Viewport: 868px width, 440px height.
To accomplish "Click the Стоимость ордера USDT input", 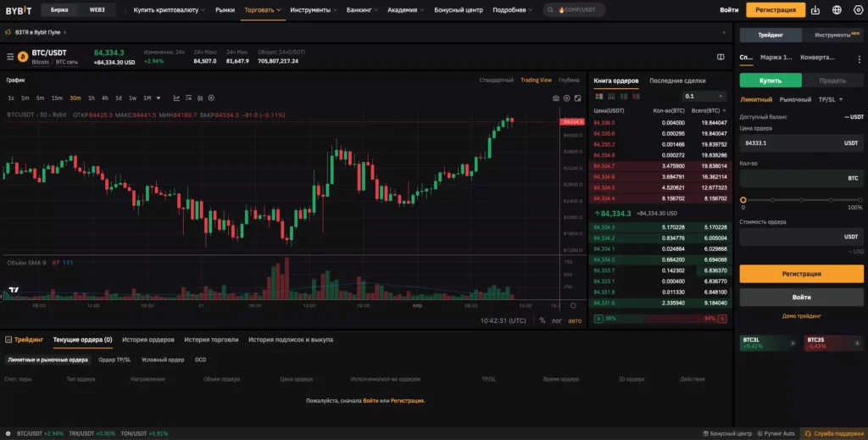I will click(801, 237).
